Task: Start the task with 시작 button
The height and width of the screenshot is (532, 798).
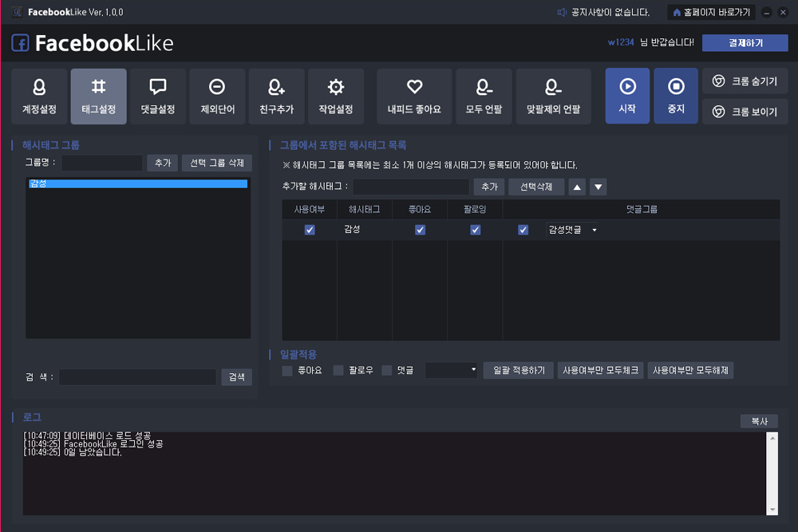Action: tap(627, 96)
